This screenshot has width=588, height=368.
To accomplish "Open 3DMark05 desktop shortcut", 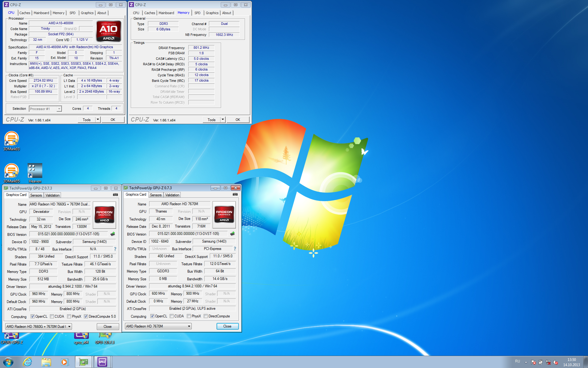I will [x=11, y=173].
